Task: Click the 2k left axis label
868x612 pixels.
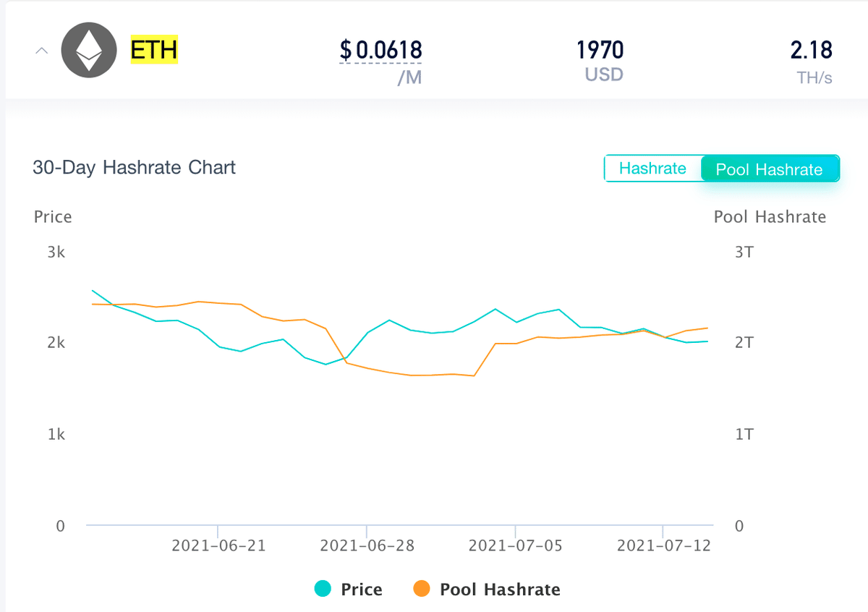Action: pos(56,342)
